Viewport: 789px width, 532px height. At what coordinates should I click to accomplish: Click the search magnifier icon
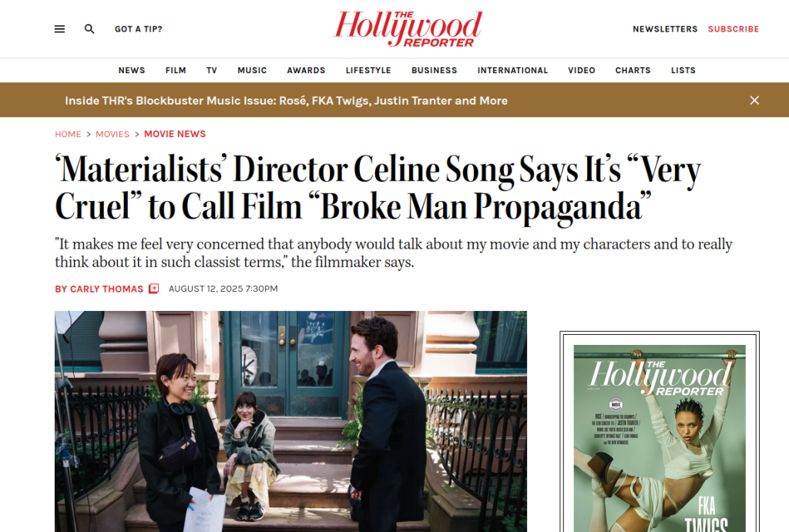tap(89, 29)
